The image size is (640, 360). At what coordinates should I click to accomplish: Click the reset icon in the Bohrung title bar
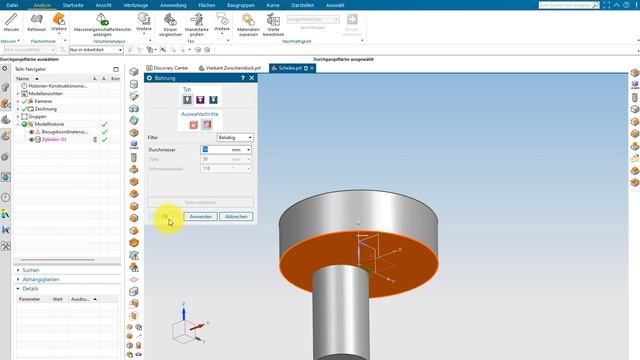pyautogui.click(x=149, y=78)
